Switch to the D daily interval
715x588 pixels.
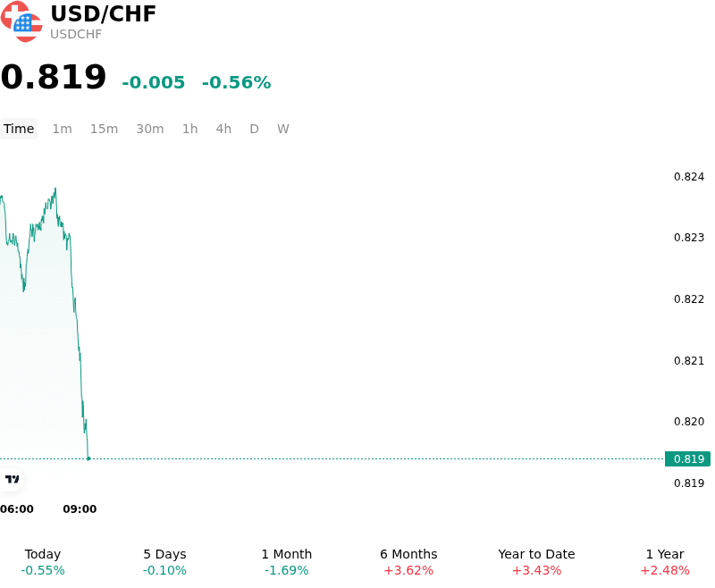click(255, 129)
